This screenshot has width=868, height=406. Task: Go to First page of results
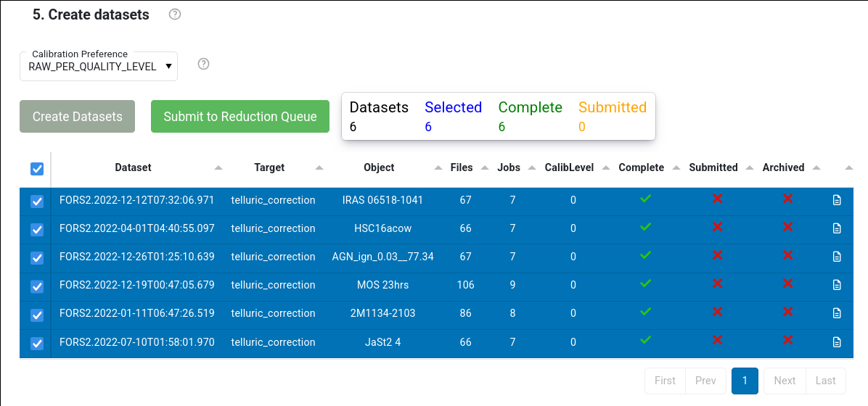665,381
